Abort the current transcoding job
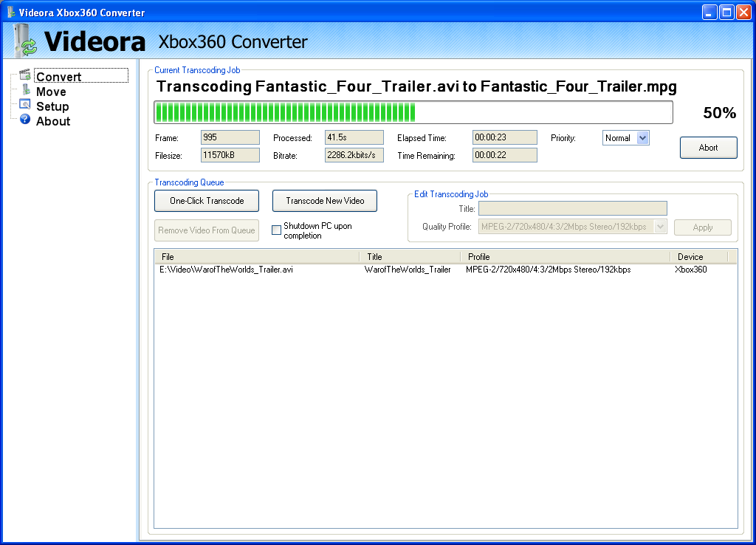756x545 pixels. (x=708, y=148)
